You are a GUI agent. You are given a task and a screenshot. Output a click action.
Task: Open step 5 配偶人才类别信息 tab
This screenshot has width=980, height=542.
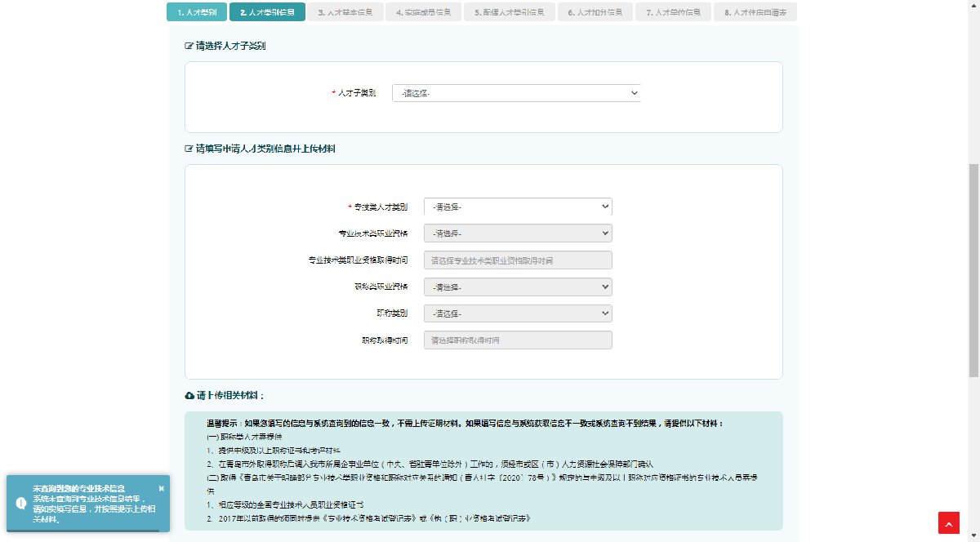click(x=511, y=12)
